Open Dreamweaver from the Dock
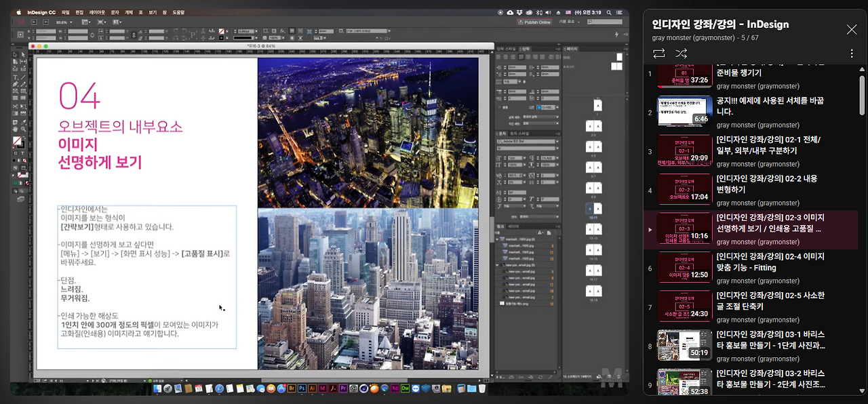Viewport: 868px width, 404px height. coord(406,388)
